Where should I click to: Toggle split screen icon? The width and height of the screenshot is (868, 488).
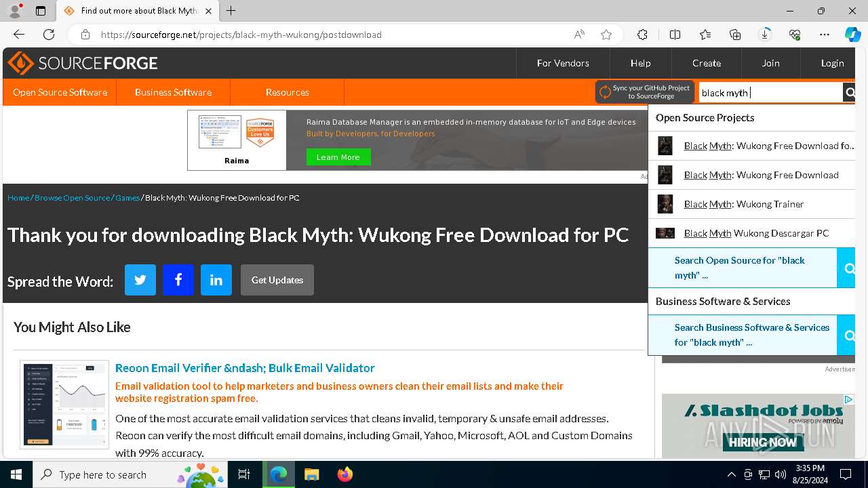[x=675, y=35]
